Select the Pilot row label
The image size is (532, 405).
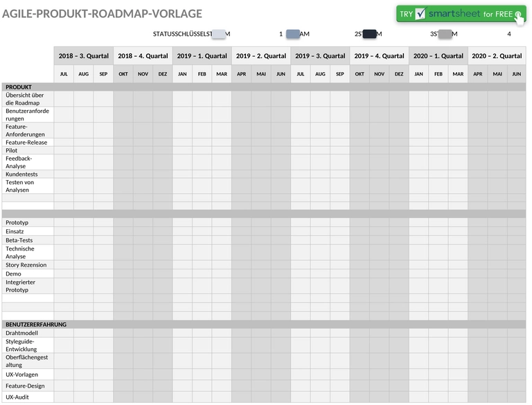pos(28,150)
